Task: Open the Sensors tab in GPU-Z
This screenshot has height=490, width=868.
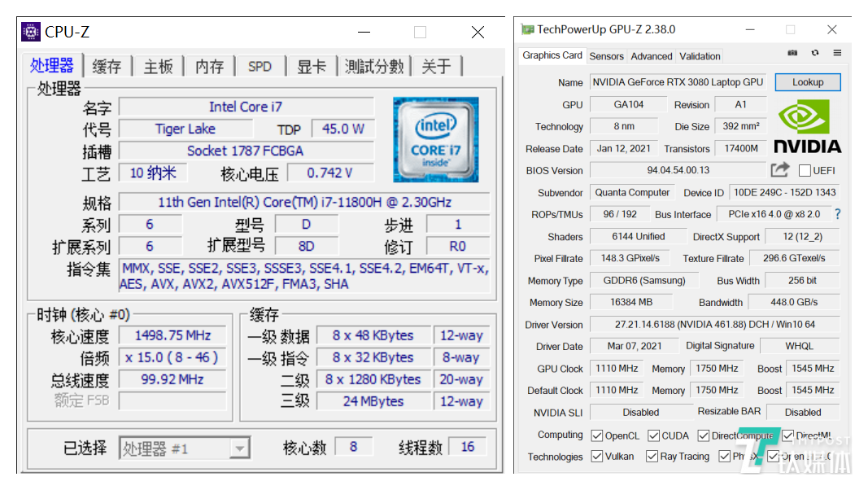Action: [x=606, y=56]
